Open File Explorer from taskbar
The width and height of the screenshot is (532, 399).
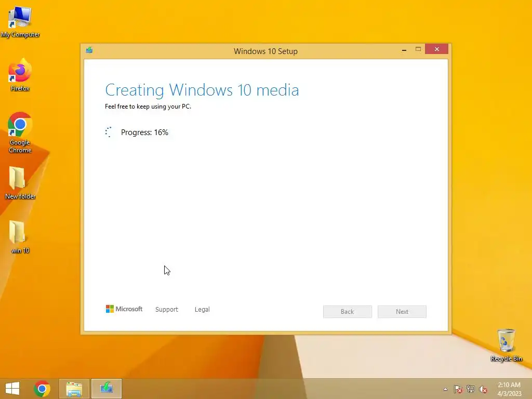point(74,389)
